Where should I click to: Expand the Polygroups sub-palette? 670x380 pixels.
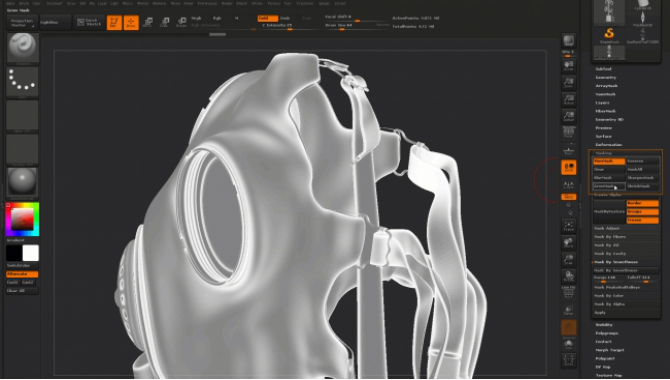[x=607, y=333]
